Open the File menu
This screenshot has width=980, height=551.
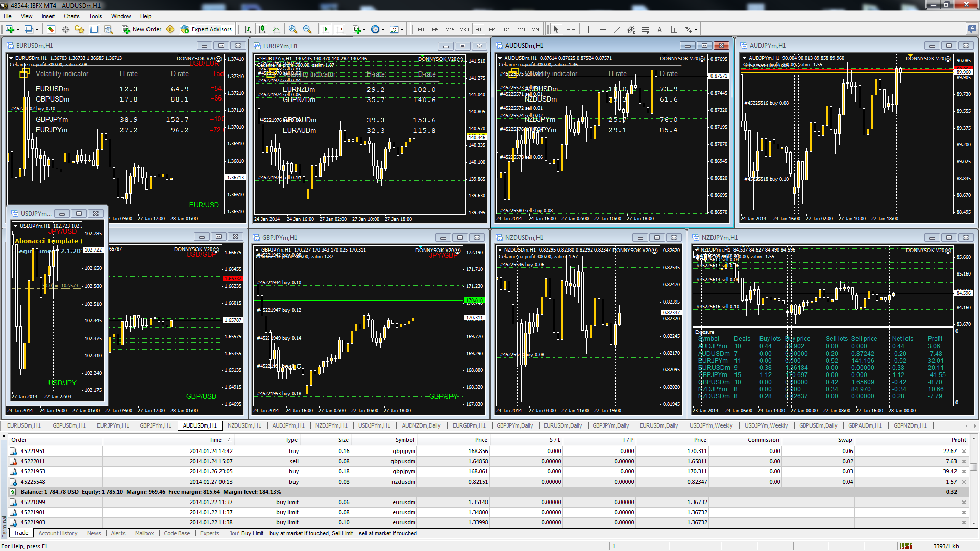[x=8, y=16]
